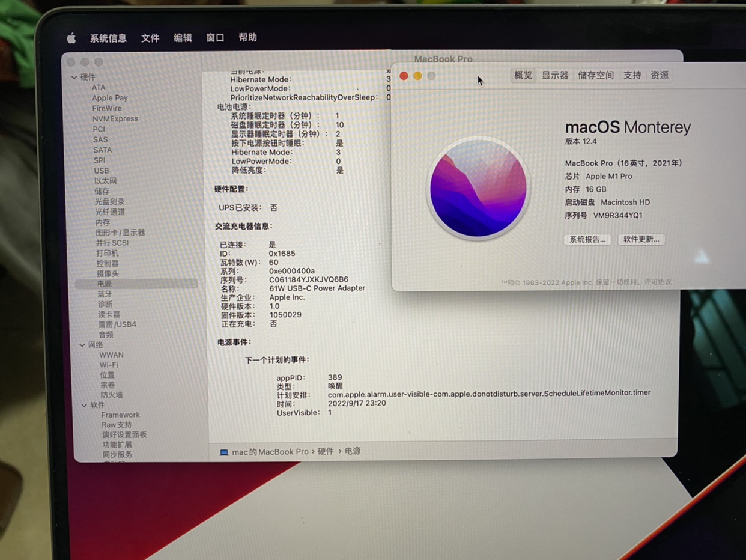746x560 pixels.
Task: Select 蓝牙 in the sidebar
Action: click(x=105, y=294)
